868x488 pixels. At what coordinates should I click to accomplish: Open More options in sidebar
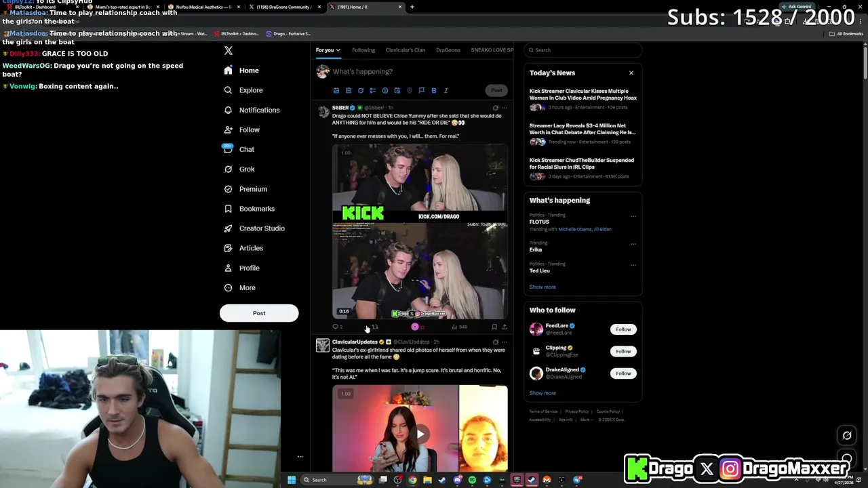coord(240,287)
